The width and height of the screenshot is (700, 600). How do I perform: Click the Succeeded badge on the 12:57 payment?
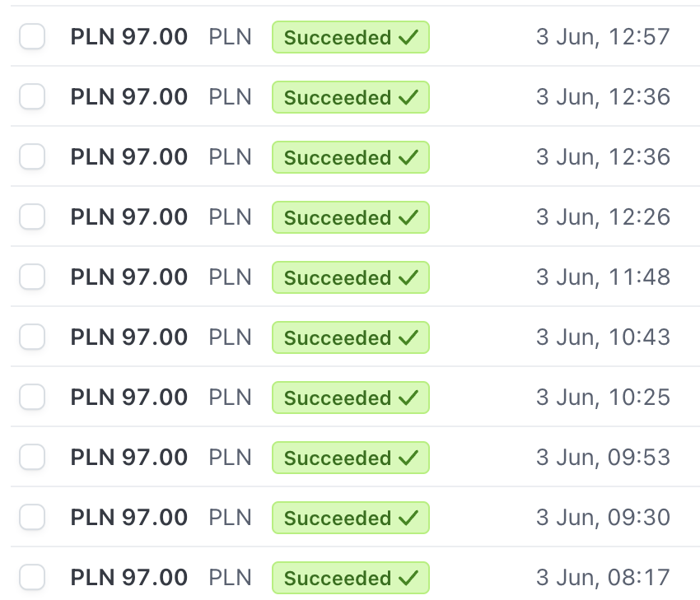coord(350,37)
